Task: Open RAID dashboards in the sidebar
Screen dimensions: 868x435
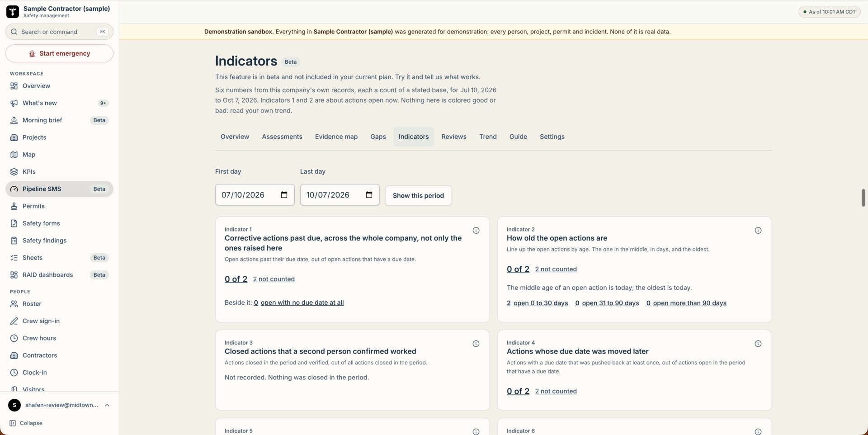Action: pos(59,275)
